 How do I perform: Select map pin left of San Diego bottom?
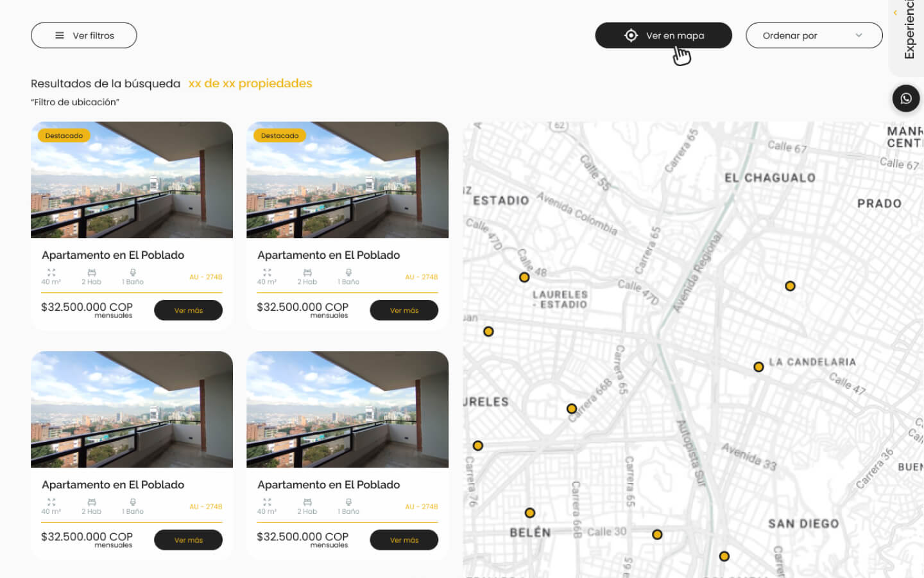724,556
